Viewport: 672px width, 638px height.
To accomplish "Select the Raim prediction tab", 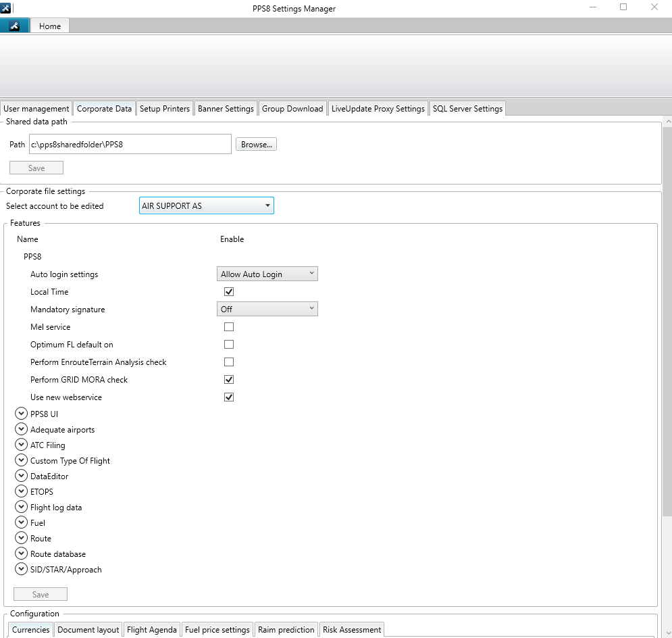I will (286, 629).
